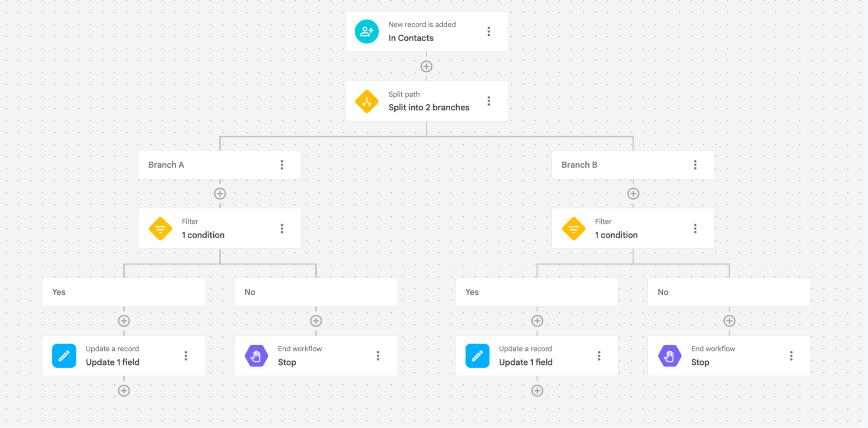Screen dimensions: 868x428
Task: Select the yellow Split path diamond icon
Action: [x=366, y=101]
